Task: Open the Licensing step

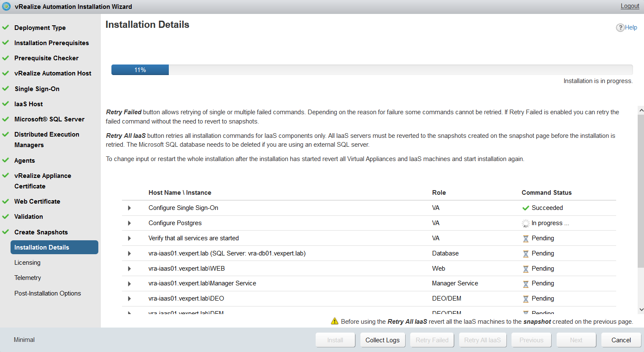Action: click(27, 263)
